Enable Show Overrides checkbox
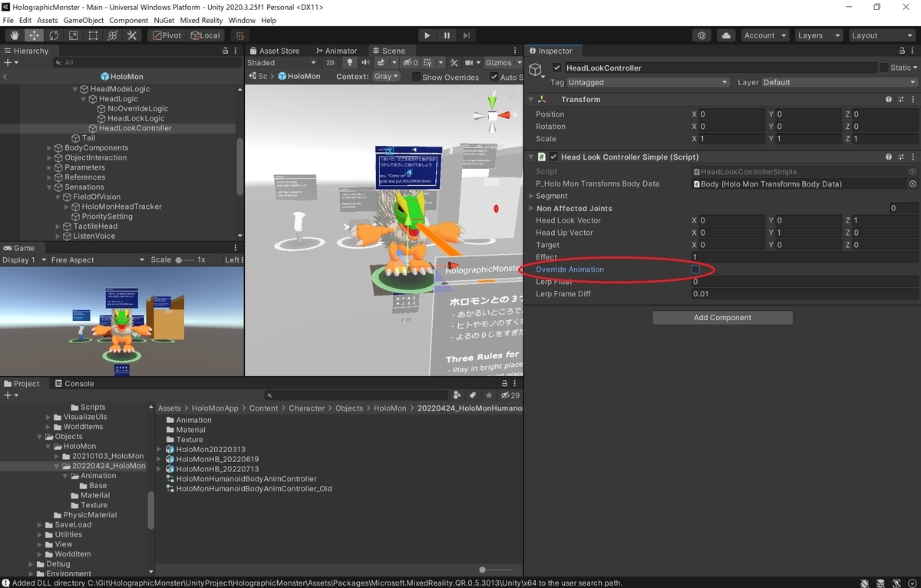 pyautogui.click(x=417, y=77)
